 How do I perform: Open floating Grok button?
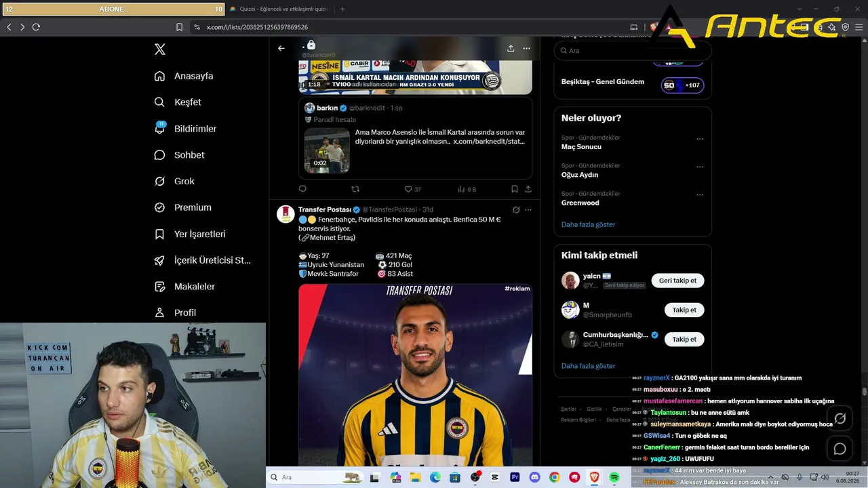[x=840, y=419]
